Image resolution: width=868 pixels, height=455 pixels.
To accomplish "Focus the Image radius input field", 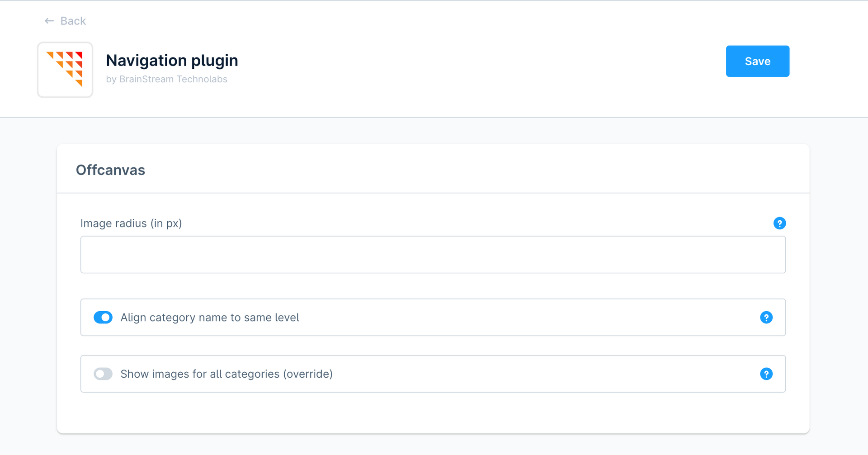I will pyautogui.click(x=433, y=255).
